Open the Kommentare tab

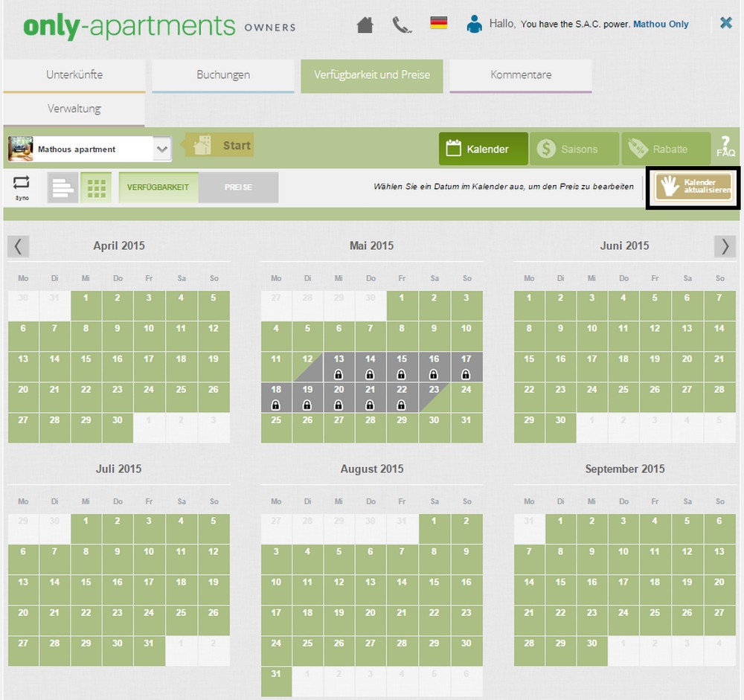pyautogui.click(x=520, y=74)
